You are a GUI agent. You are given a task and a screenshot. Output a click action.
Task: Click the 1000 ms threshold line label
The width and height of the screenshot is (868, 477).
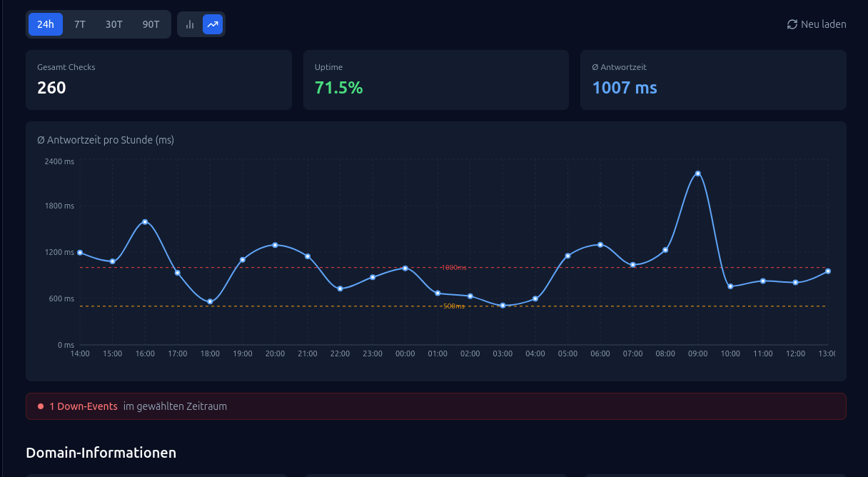(453, 268)
